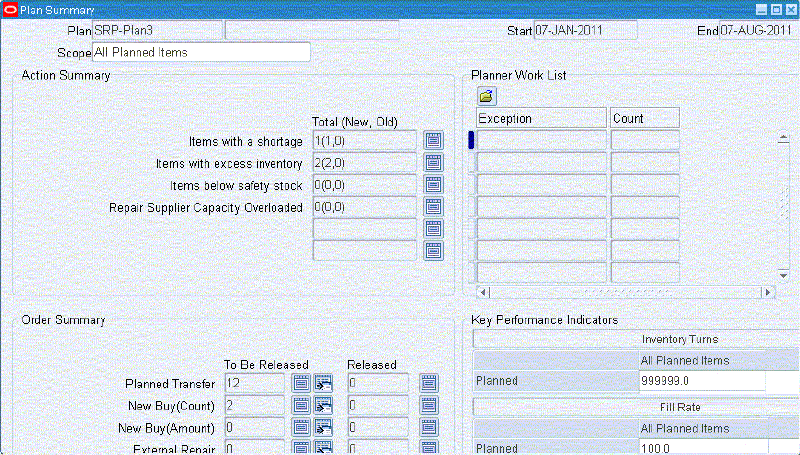
Task: Click the Inventory Turns planned value 999999.0
Action: coord(702,381)
